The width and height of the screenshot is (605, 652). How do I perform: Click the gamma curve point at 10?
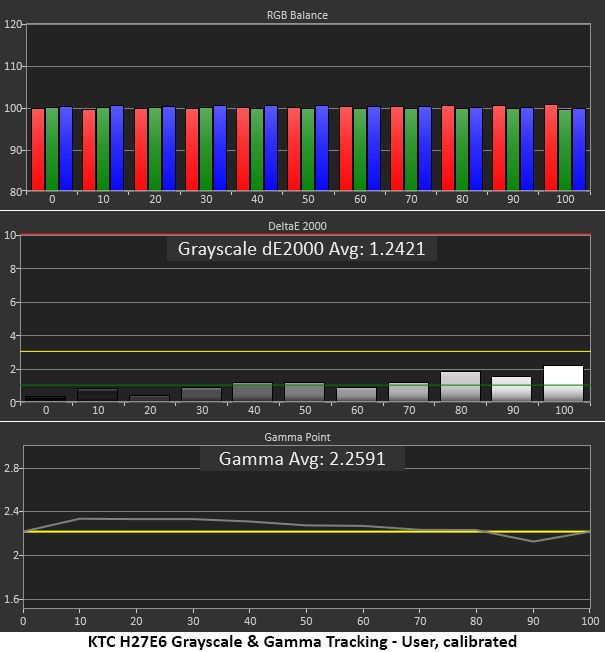(80, 519)
